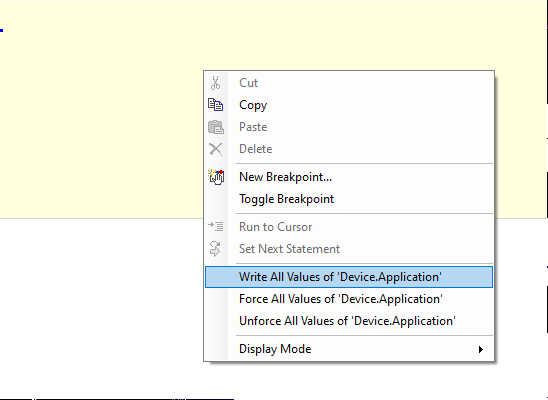548x400 pixels.
Task: Click the scissors Cut icon
Action: point(216,83)
